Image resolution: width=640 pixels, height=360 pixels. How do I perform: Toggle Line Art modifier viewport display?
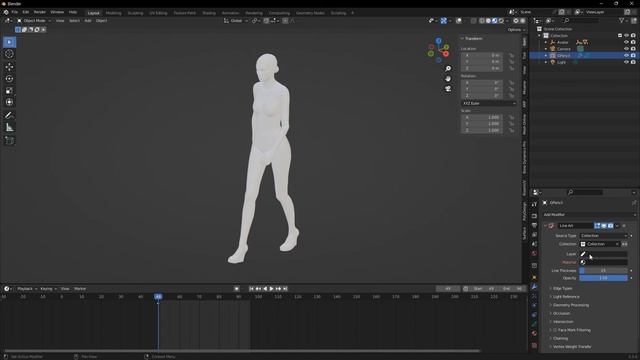pyautogui.click(x=604, y=226)
